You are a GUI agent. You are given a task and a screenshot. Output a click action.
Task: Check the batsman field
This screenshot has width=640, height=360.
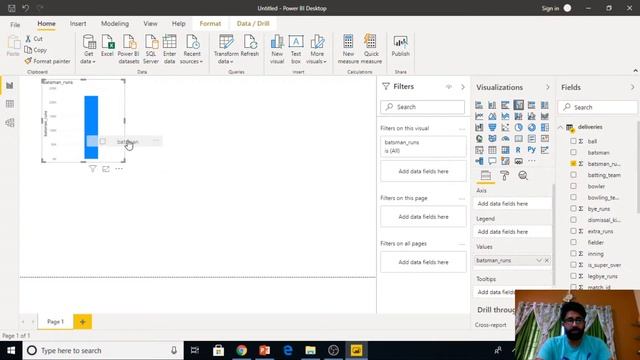(x=573, y=152)
